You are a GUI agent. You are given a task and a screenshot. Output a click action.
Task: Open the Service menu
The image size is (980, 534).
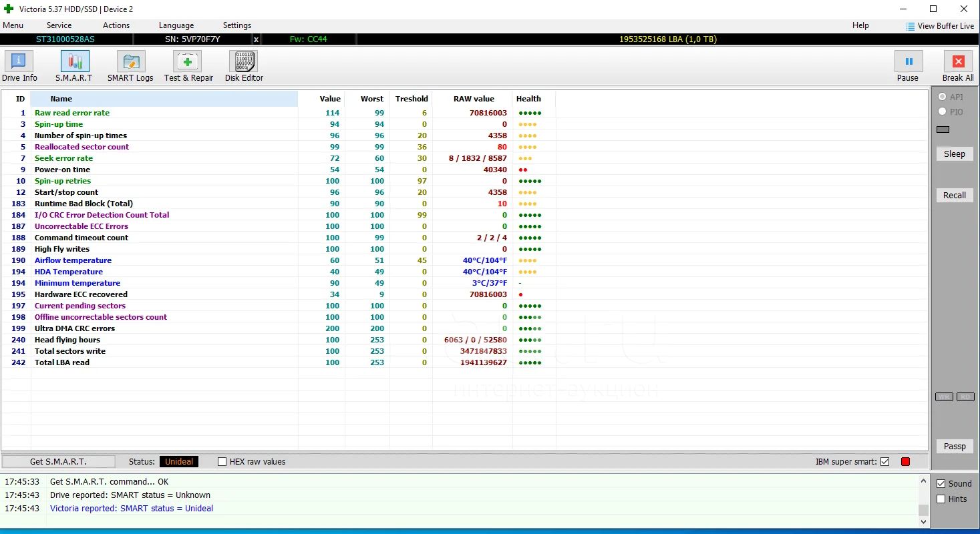coord(59,25)
